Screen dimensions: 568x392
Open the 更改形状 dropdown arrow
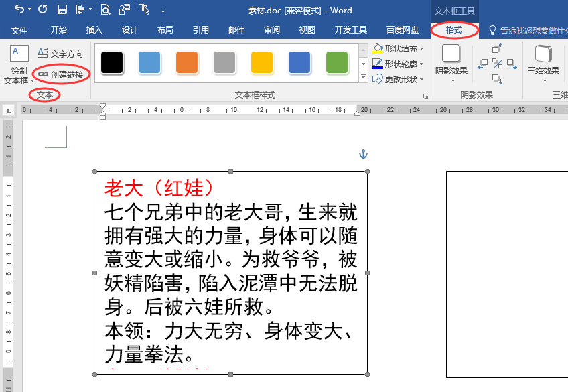pos(422,79)
